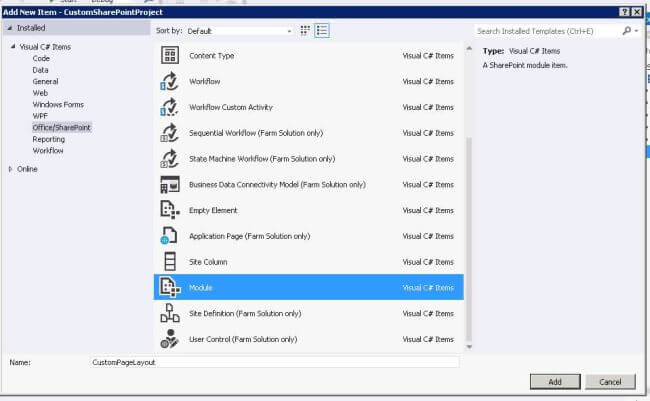The width and height of the screenshot is (650, 401).
Task: Select the Application Page template icon
Action: pyautogui.click(x=170, y=236)
